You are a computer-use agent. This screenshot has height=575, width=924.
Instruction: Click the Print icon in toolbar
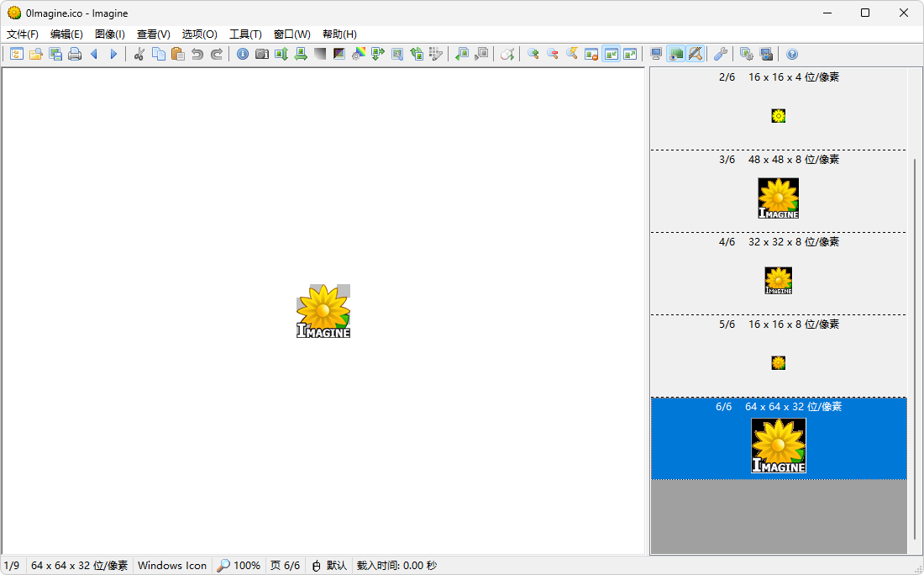click(75, 55)
